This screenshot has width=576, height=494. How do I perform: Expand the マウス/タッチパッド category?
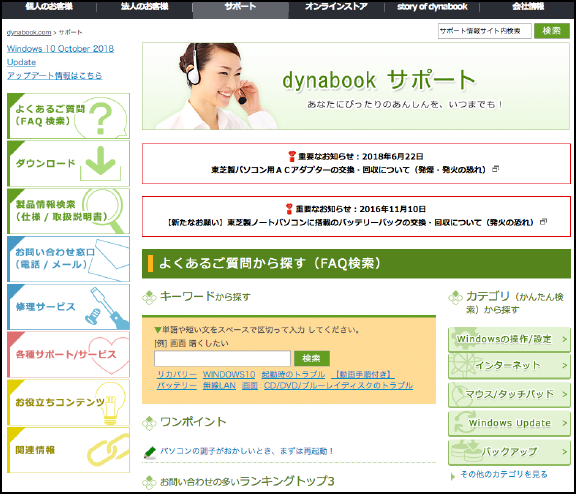tap(509, 394)
